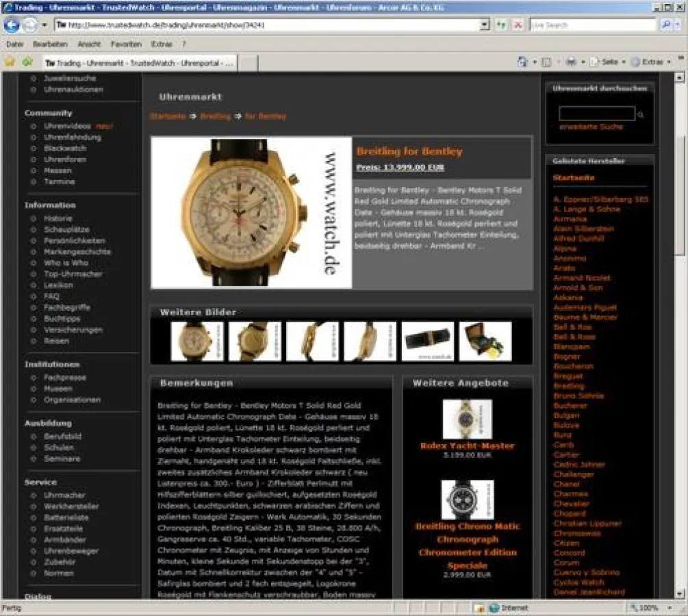Click the Home icon in the browser toolbar
The height and width of the screenshot is (616, 688).
[x=523, y=60]
